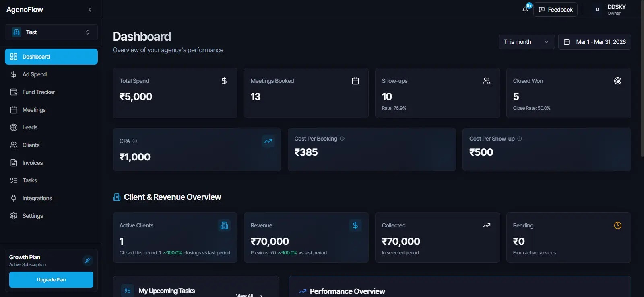The image size is (644, 297).
Task: Click the ₹70,000 Revenue value
Action: (x=270, y=242)
